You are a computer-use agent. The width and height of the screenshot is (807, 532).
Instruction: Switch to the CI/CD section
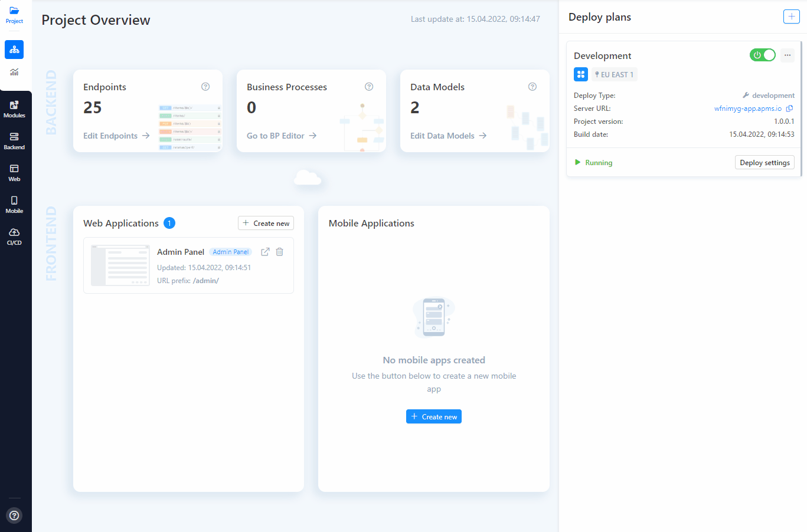pos(14,237)
